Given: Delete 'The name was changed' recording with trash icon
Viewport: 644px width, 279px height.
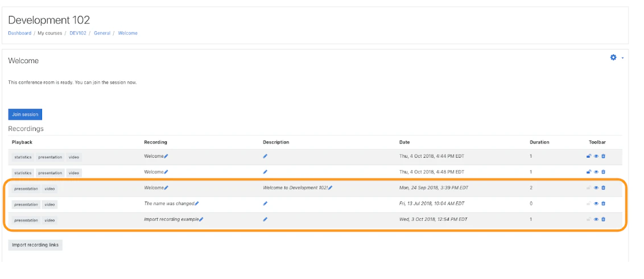Looking at the screenshot, I should [x=604, y=203].
